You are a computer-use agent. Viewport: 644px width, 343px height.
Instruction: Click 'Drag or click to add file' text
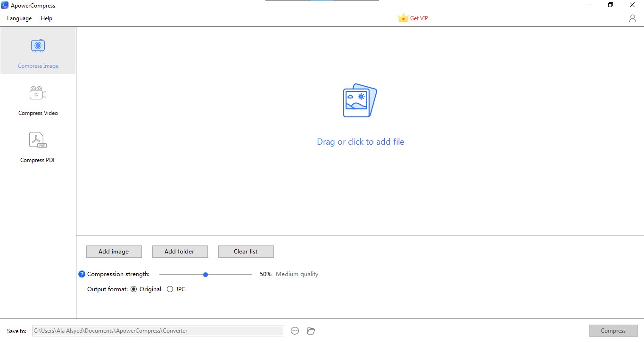[x=361, y=142]
